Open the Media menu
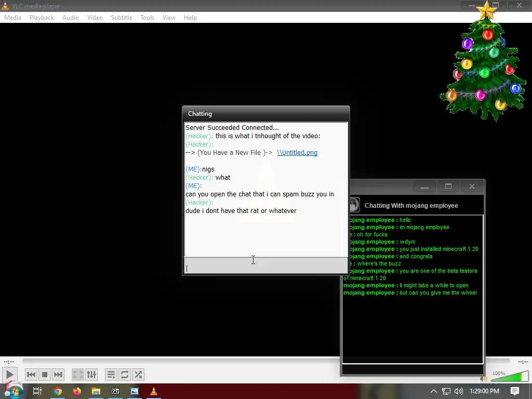Image resolution: width=532 pixels, height=399 pixels. tap(12, 18)
